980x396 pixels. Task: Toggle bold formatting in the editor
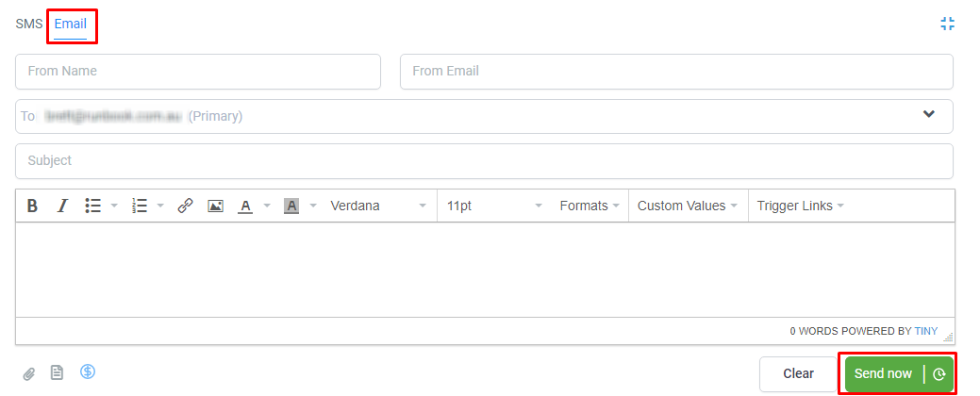(x=32, y=206)
